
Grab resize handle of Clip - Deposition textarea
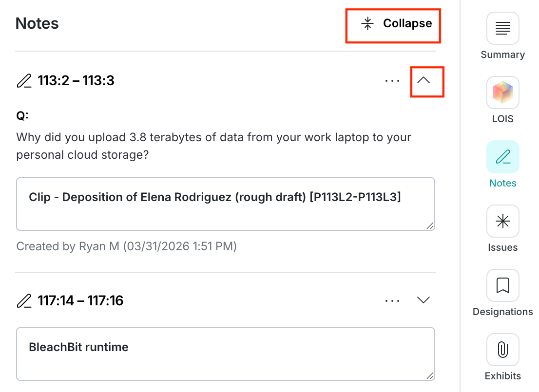tap(430, 226)
